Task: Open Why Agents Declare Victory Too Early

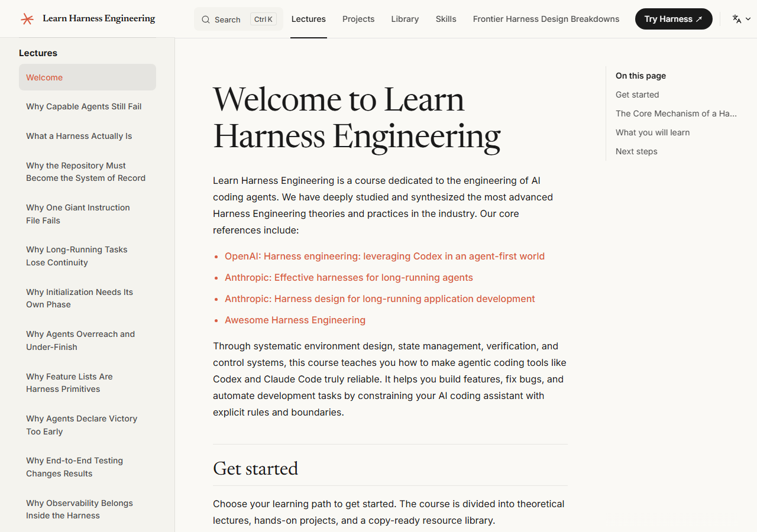Action: pos(88,425)
